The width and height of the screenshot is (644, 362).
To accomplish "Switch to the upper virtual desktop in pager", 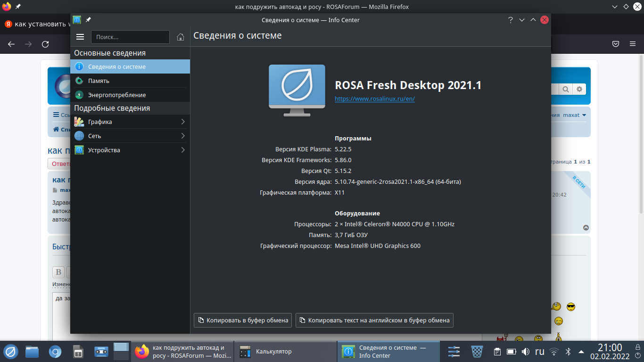I will click(x=121, y=346).
